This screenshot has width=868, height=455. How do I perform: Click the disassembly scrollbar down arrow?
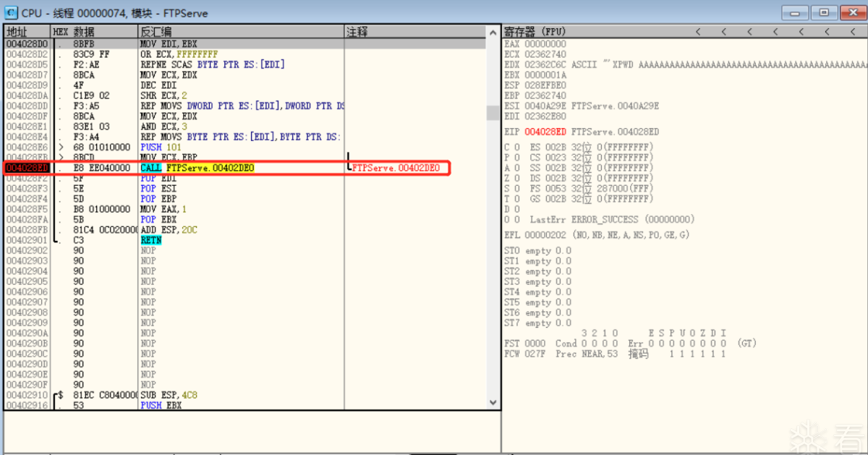pyautogui.click(x=493, y=402)
